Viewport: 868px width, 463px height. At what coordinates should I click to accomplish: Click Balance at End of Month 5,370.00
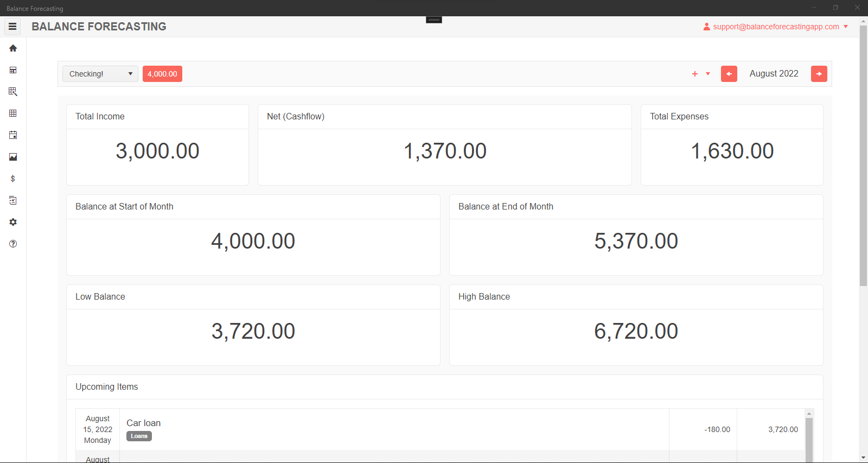point(636,241)
